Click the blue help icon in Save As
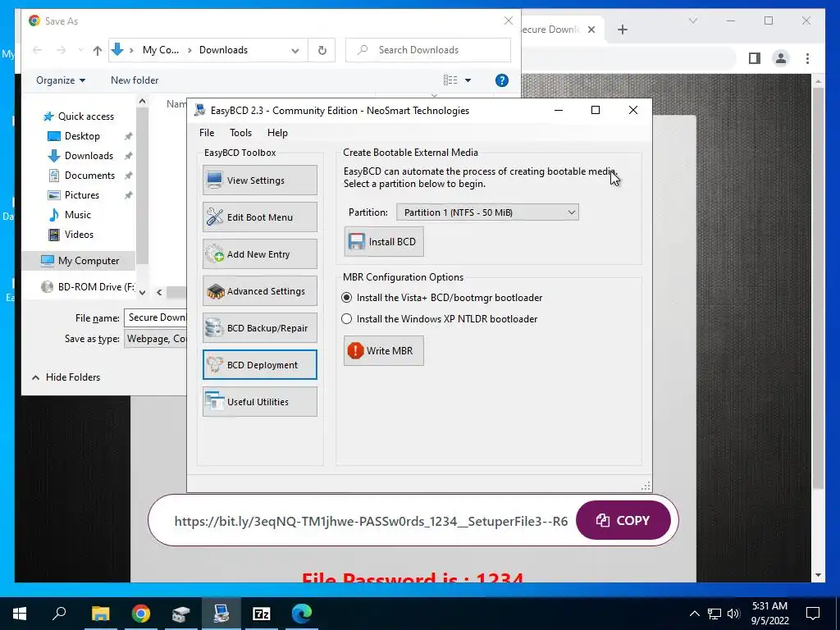This screenshot has width=840, height=630. coord(502,80)
